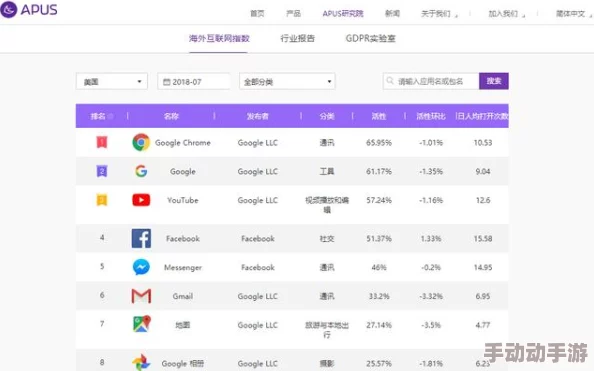594x371 pixels.
Task: Click the 活性 column header
Action: [378, 116]
